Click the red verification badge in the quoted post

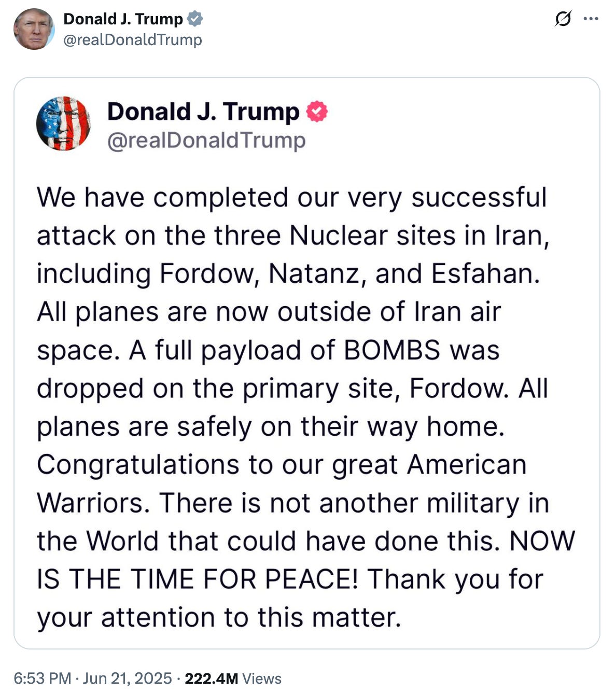point(317,112)
